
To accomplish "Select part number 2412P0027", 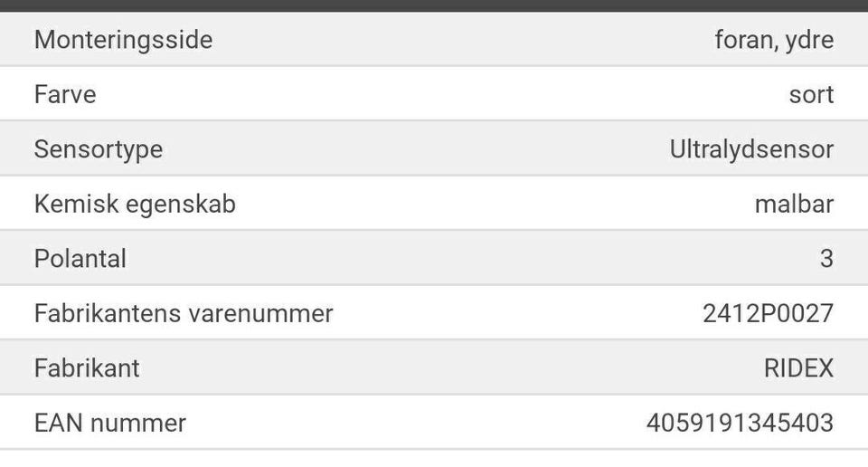I will pyautogui.click(x=768, y=313).
